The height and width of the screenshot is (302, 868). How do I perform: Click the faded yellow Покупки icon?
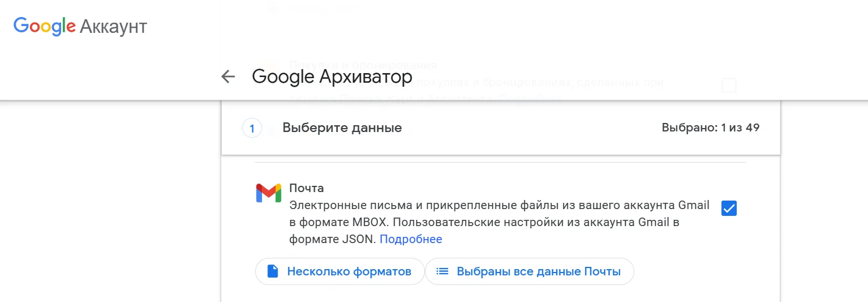pos(272,64)
